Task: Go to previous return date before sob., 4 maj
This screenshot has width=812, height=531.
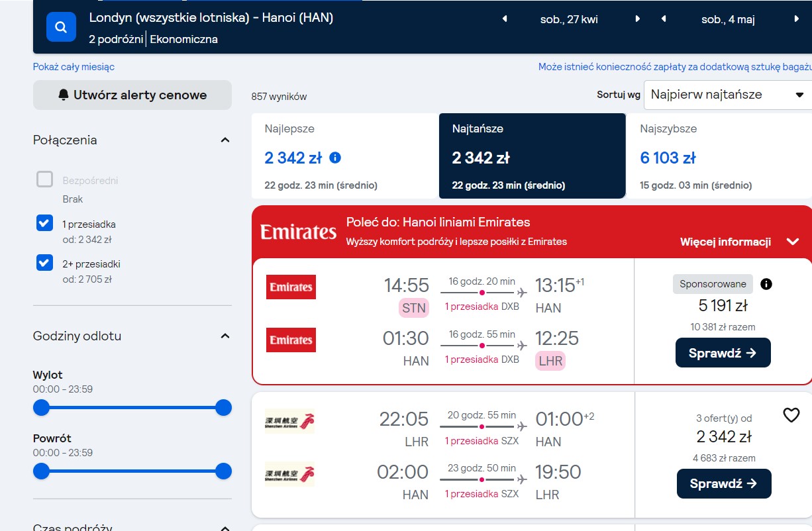Action: pyautogui.click(x=663, y=19)
